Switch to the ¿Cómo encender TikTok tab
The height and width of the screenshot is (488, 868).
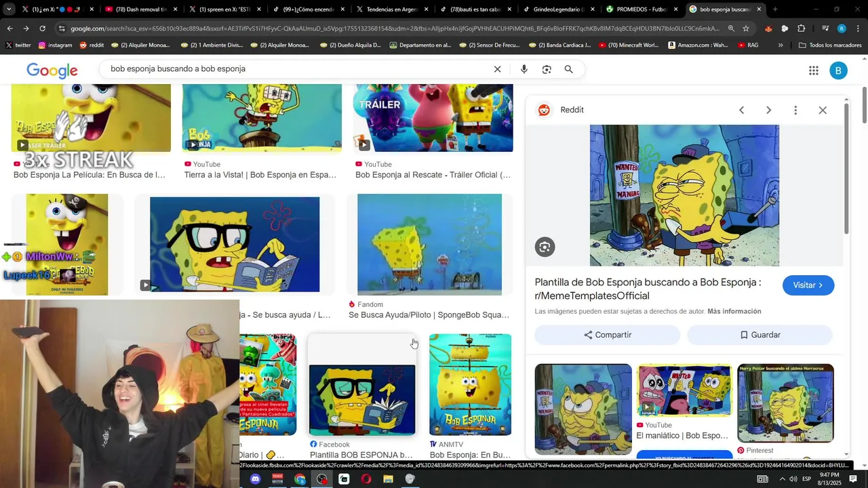point(309,9)
